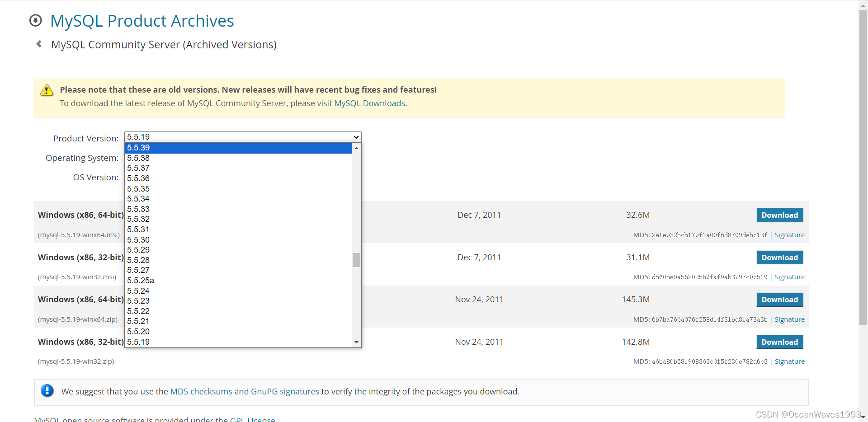Image resolution: width=868 pixels, height=422 pixels.
Task: Pick 5.5.29 from the dropdown list
Action: pyautogui.click(x=238, y=250)
